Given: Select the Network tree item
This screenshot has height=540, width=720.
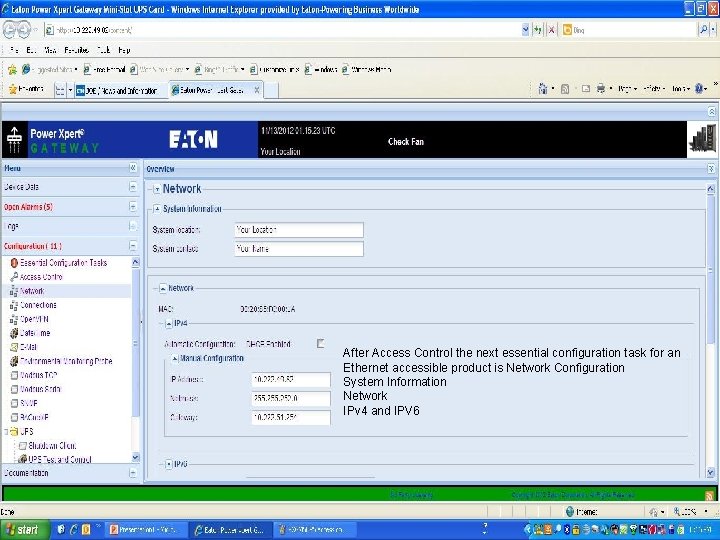Looking at the screenshot, I should coord(32,291).
